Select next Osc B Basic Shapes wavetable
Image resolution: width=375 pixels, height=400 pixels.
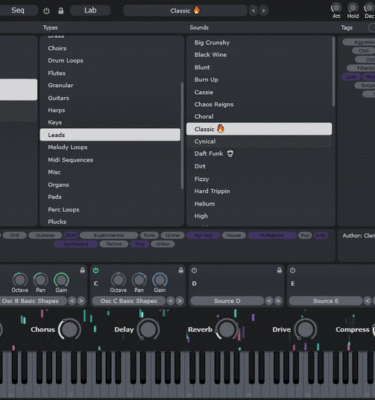(81, 301)
